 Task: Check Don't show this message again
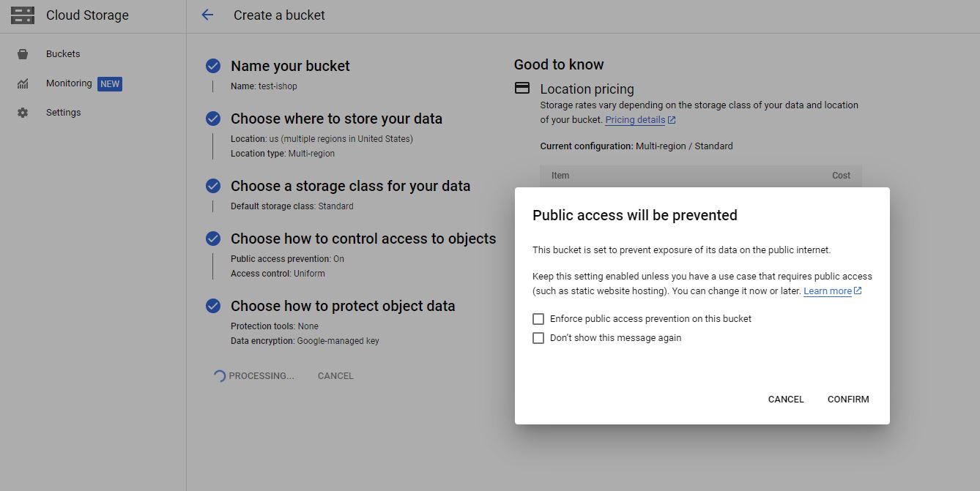point(538,338)
